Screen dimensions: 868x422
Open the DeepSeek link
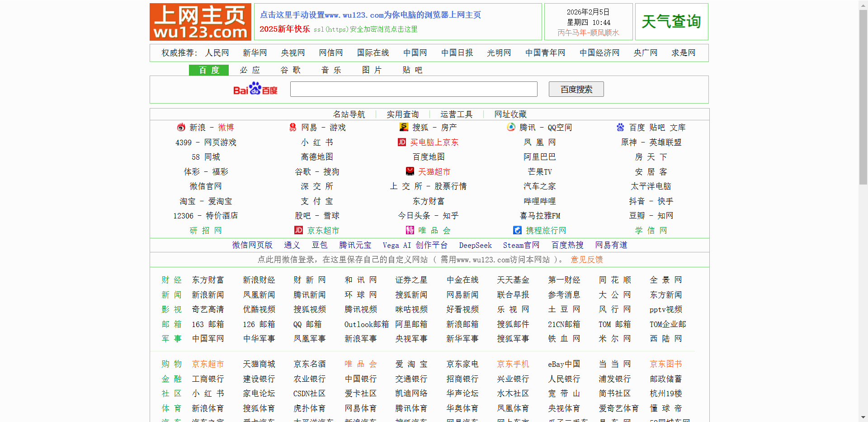click(475, 245)
